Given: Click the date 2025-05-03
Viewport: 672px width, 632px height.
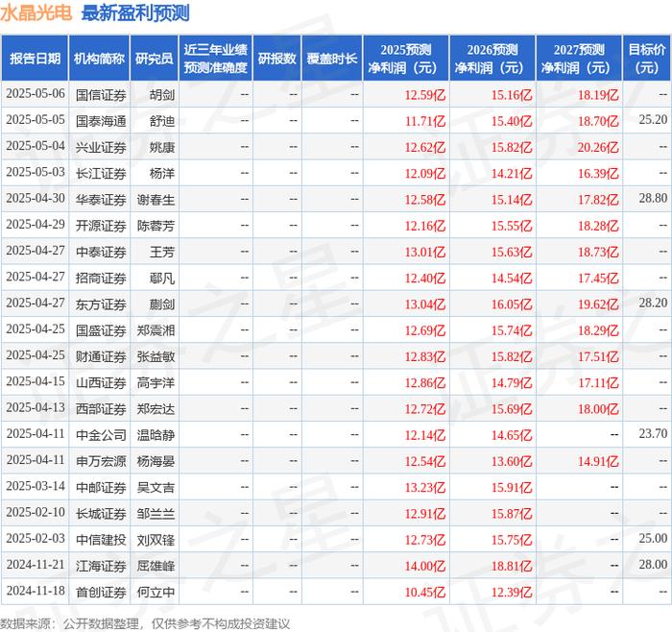Looking at the screenshot, I should coord(36,172).
